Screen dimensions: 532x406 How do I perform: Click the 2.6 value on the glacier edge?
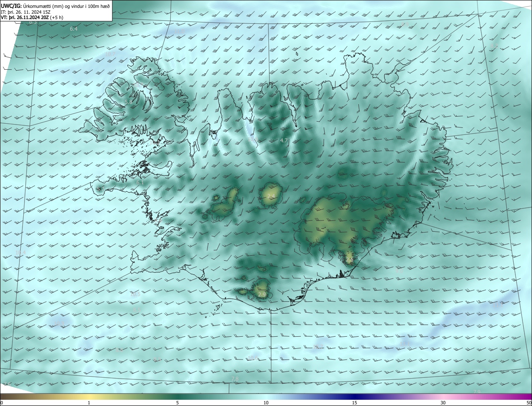[350, 260]
